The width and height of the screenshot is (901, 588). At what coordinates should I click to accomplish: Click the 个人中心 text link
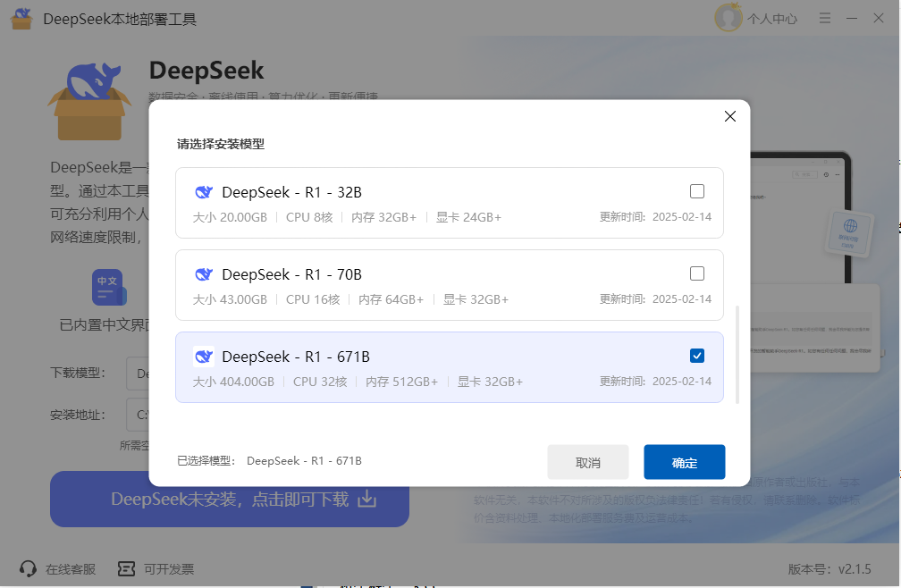[772, 19]
